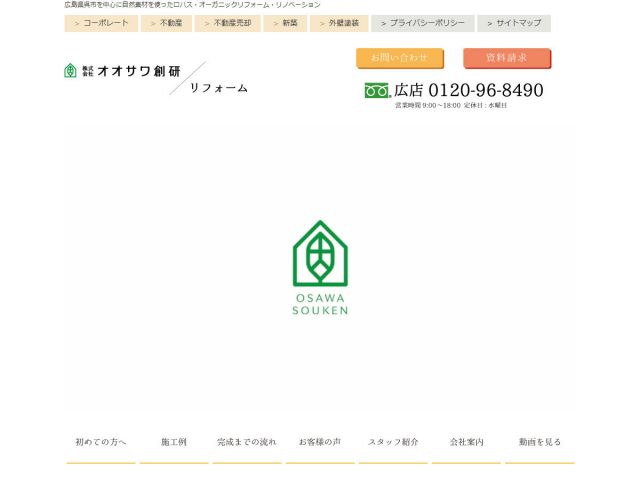
Task: Click the 動画を見る navigation tab
Action: [540, 442]
